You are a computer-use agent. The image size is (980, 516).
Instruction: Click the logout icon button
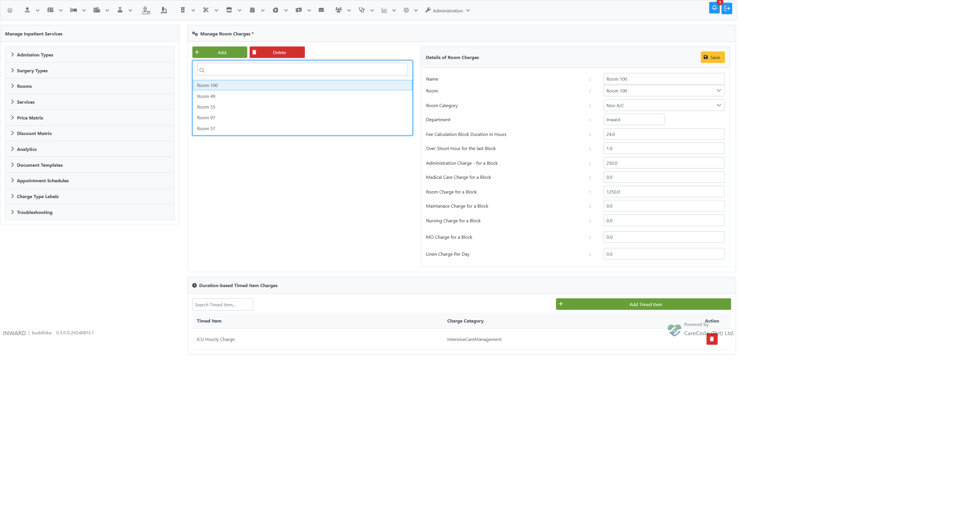[727, 8]
